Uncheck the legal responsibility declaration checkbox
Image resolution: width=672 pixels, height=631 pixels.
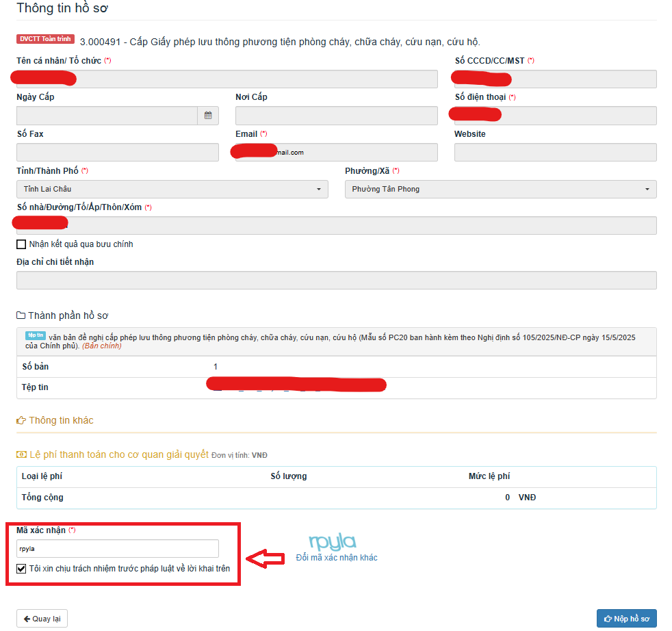[21, 568]
